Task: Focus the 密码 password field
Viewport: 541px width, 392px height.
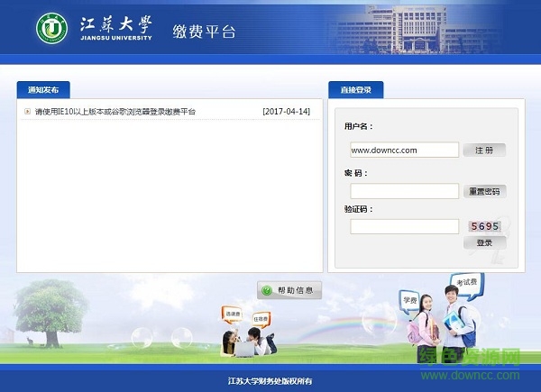Action: 404,191
